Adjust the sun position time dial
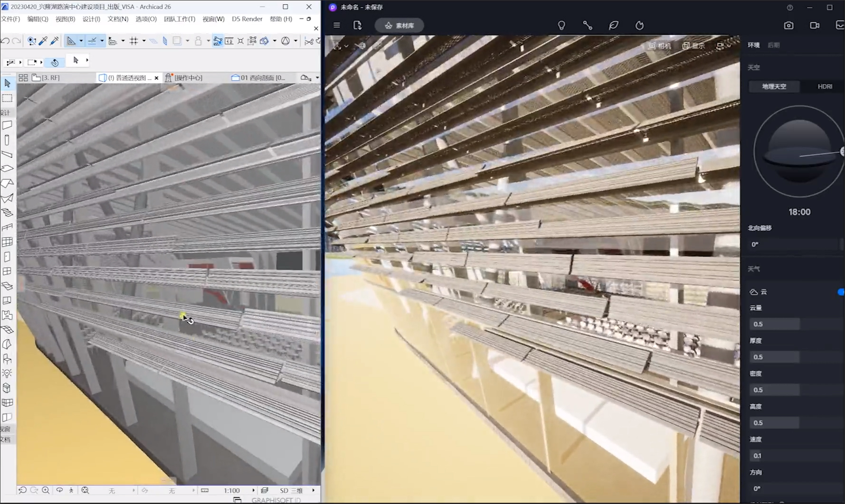Screen dimensions: 845x504 [841, 152]
